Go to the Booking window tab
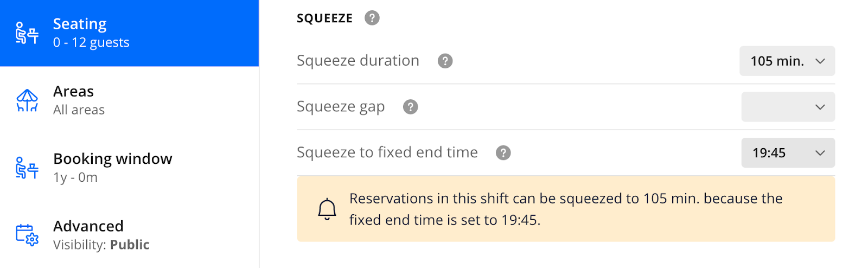Screen dimensions: 868x268 click(x=129, y=168)
